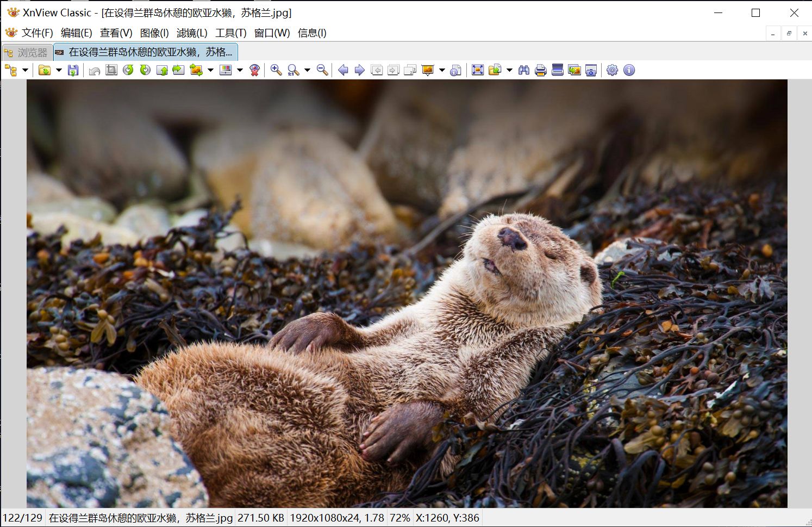Screen dimensions: 812x527
Task: Open the 图像(I) image menu
Action: tap(154, 33)
